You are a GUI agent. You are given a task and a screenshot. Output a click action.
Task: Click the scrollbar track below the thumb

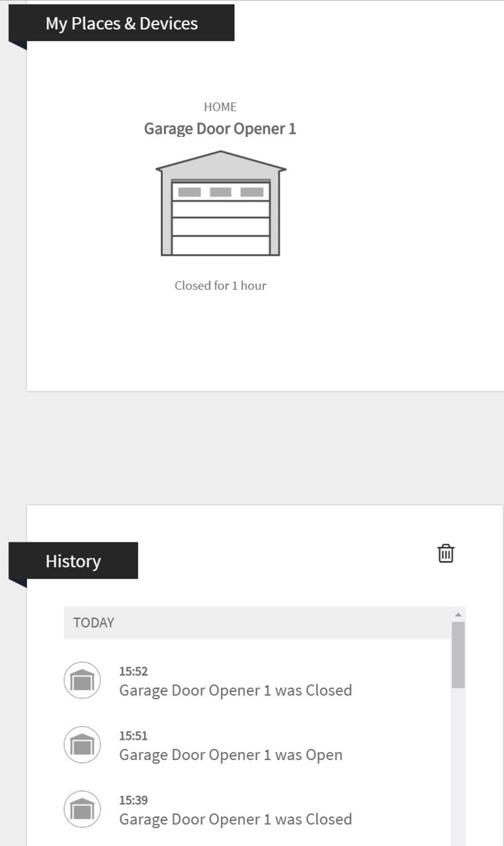tap(458, 767)
